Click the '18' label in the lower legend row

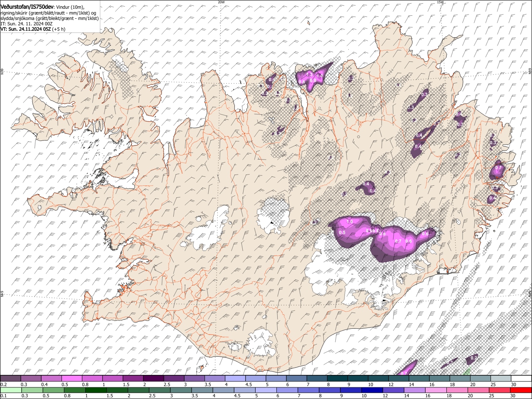click(x=449, y=396)
